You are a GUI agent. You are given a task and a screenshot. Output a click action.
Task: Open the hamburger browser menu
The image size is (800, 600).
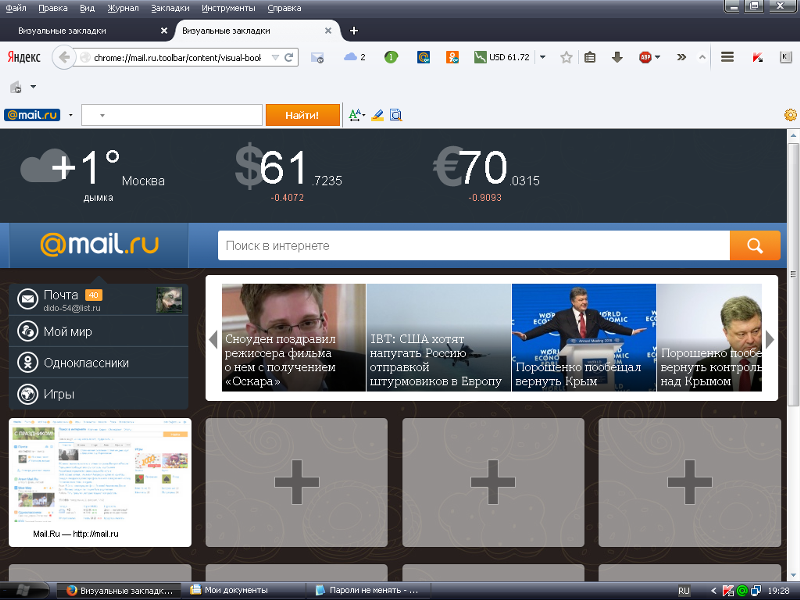point(727,57)
